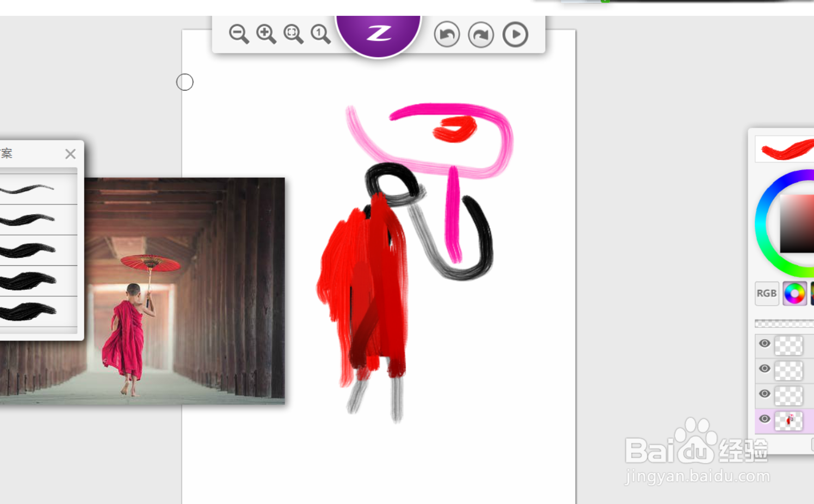Toggle visibility of the second layer
Image resolution: width=814 pixels, height=504 pixels.
point(764,369)
